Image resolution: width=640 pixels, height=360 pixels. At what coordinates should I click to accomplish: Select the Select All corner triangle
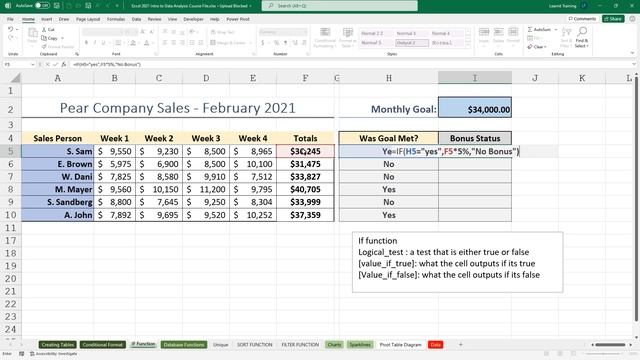click(x=15, y=78)
